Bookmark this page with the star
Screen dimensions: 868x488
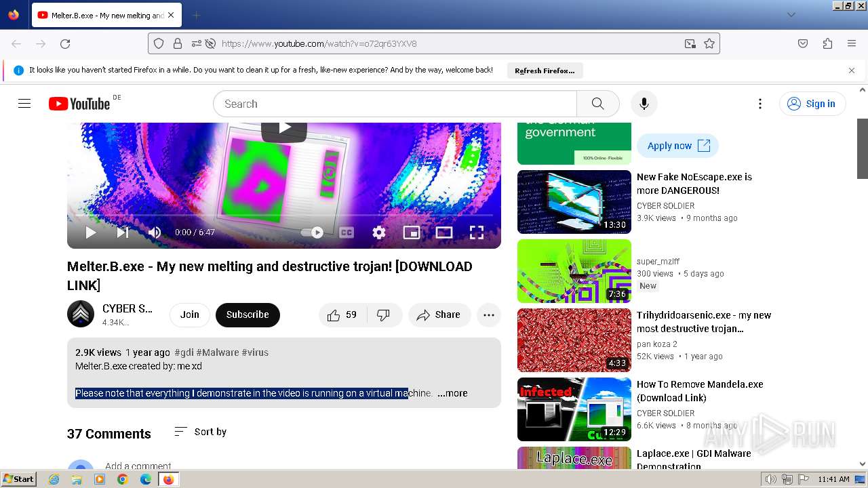click(x=709, y=43)
